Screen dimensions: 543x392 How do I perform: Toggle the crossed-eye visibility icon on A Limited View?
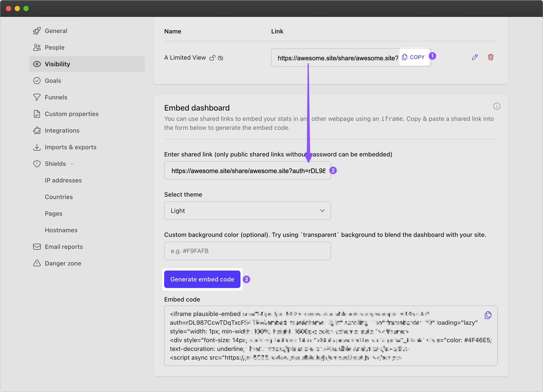[x=221, y=58]
